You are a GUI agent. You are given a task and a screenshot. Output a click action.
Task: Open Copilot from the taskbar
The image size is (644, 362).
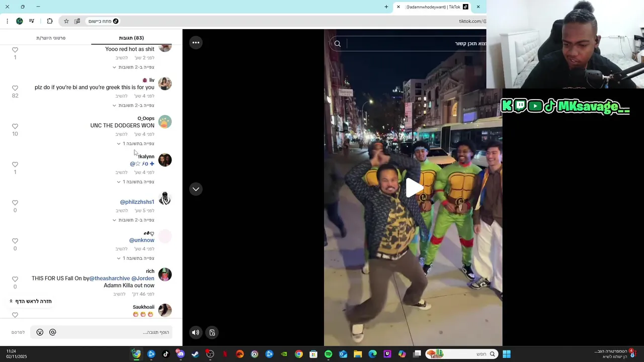pyautogui.click(x=402, y=354)
